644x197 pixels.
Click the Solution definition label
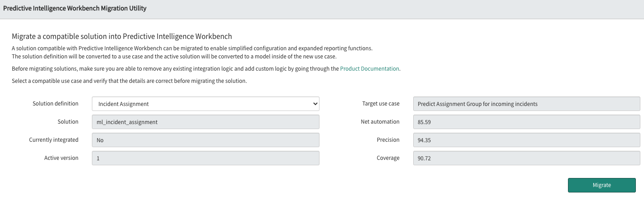tap(55, 104)
